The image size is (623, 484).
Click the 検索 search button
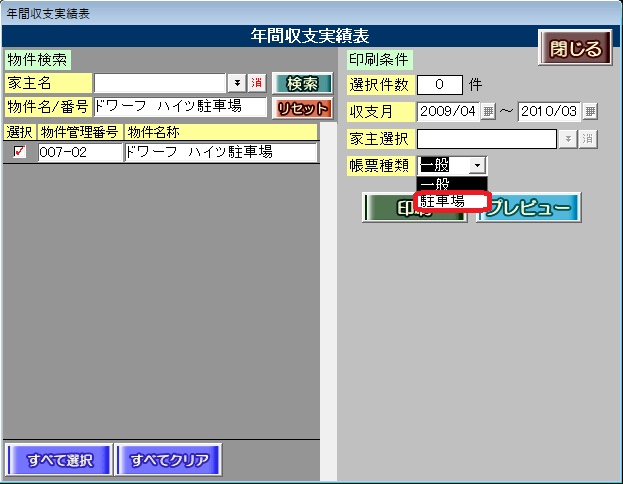coord(302,83)
